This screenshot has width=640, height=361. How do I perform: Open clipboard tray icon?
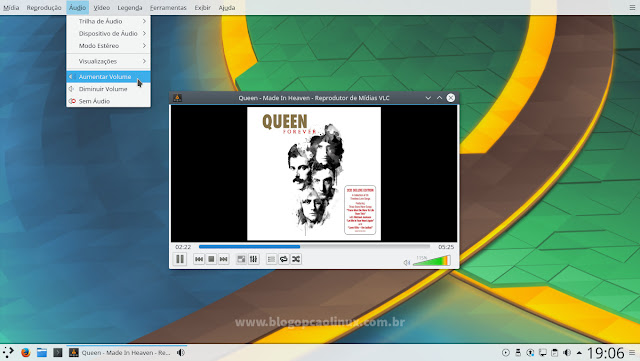pos(554,352)
